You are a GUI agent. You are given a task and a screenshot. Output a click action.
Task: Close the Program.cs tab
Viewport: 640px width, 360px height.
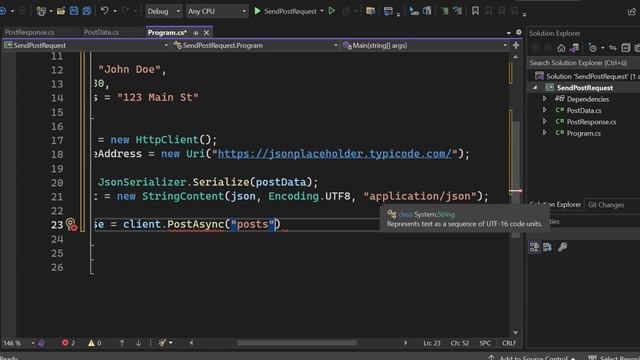coord(207,33)
